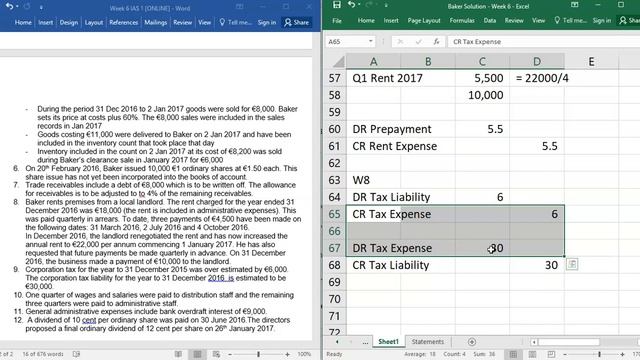Open Excel undo history dropdown arrow

(358, 5)
